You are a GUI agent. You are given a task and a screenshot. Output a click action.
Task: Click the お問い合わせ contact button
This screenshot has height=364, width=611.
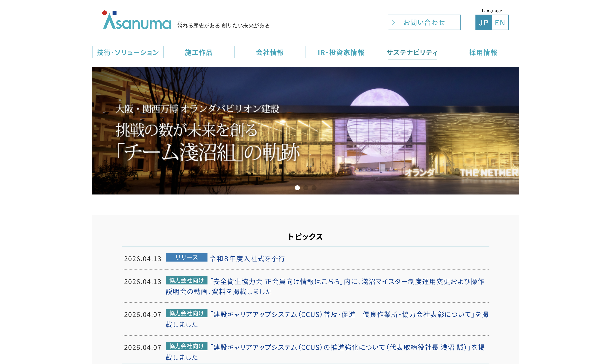424,22
